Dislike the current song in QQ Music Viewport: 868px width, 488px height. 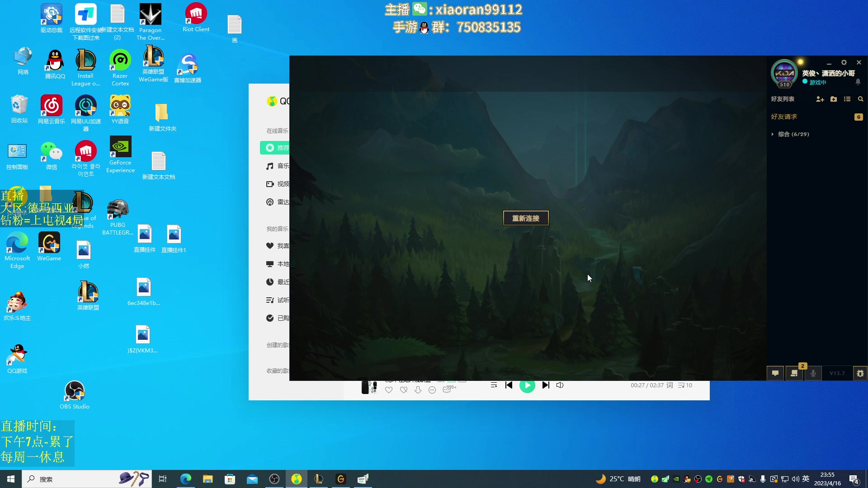click(404, 390)
